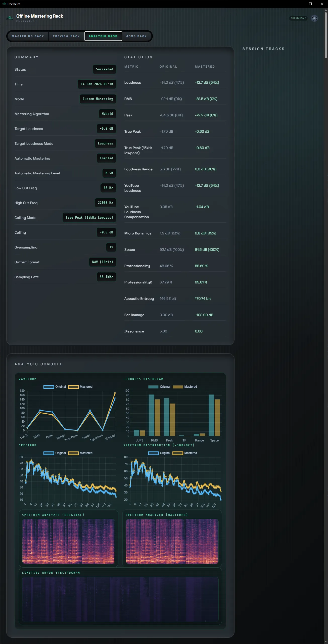Click the Mastered swatch in Waveform legend
The image size is (328, 644).
pyautogui.click(x=73, y=387)
